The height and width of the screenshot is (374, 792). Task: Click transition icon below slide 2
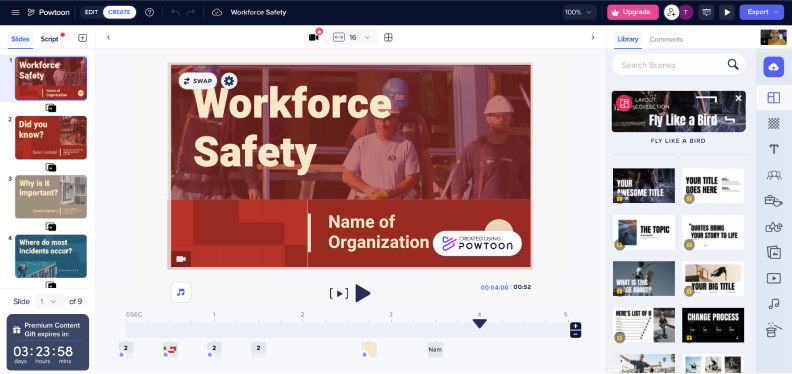[x=51, y=167]
